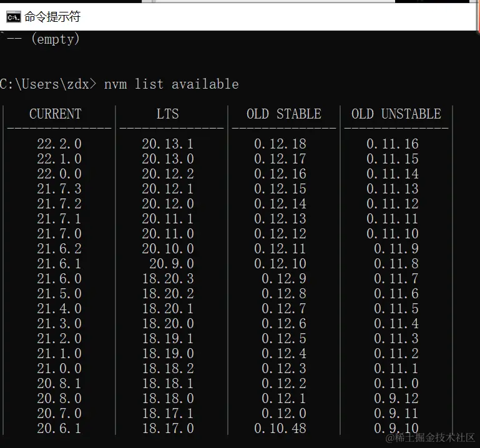Image resolution: width=480 pixels, height=448 pixels.
Task: Click version 22.0.0
Action: click(x=59, y=174)
